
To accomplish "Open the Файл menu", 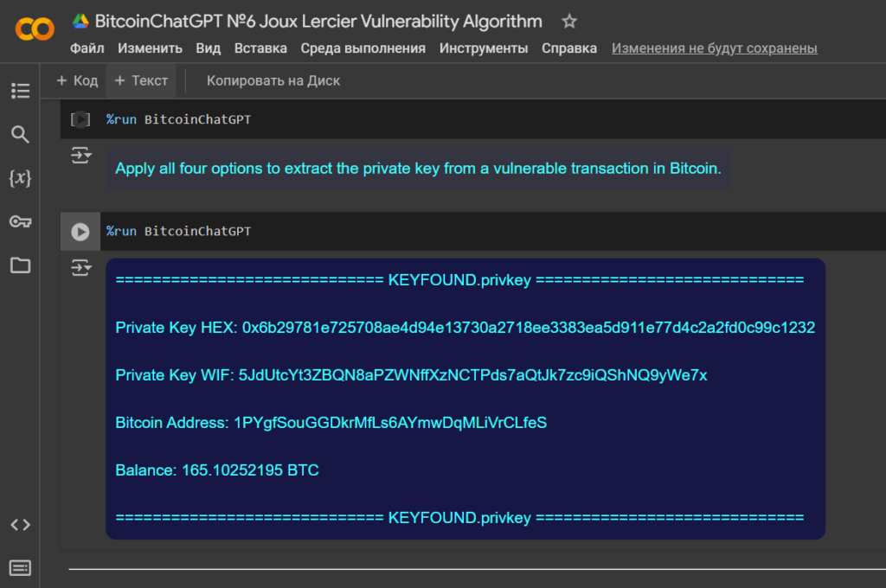I will click(87, 48).
